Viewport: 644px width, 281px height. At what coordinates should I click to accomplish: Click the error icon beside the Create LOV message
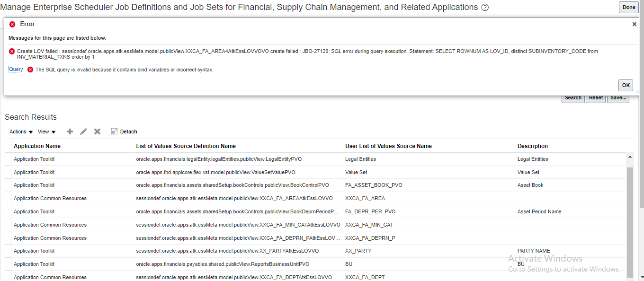pyautogui.click(x=12, y=52)
